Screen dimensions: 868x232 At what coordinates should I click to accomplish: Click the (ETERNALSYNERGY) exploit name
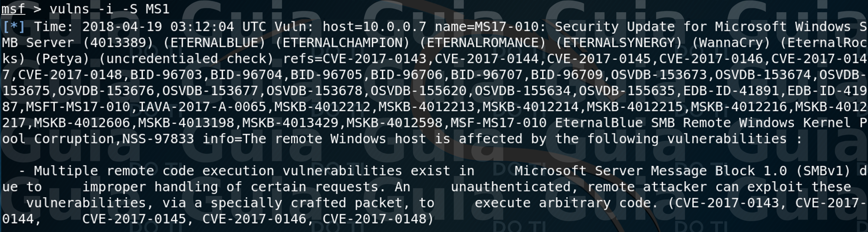(618, 43)
